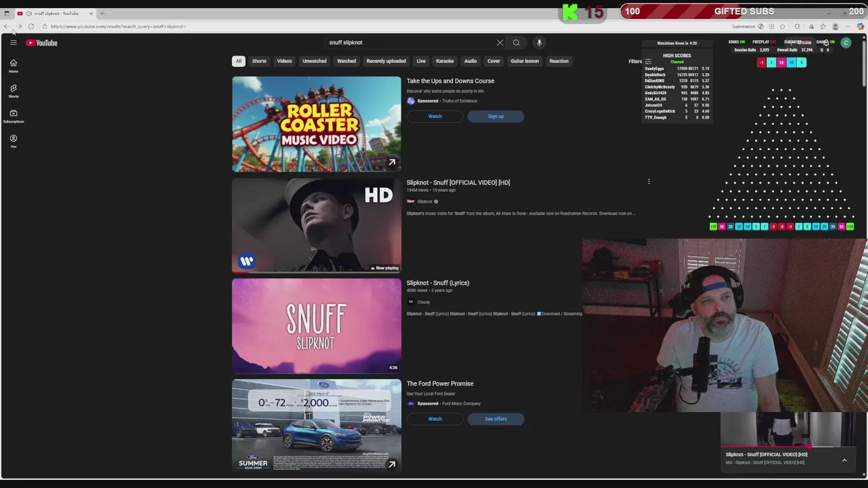Open the tab actions menu icon
868x488 pixels.
tap(7, 14)
